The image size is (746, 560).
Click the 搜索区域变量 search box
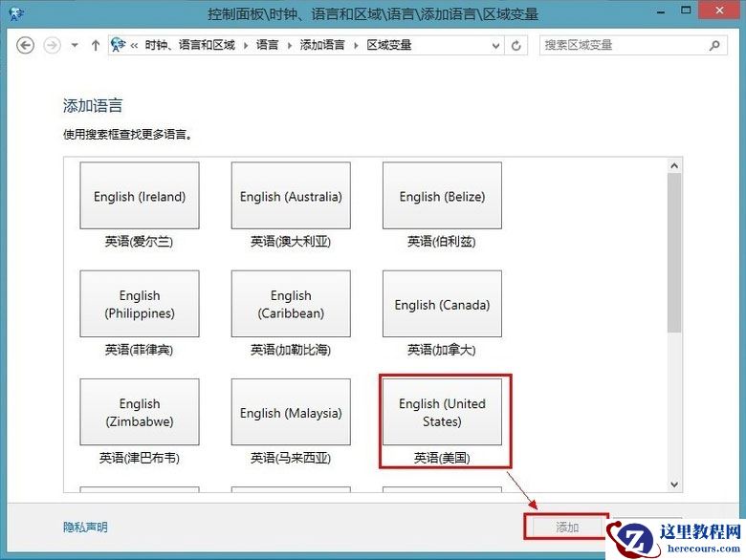(x=633, y=45)
